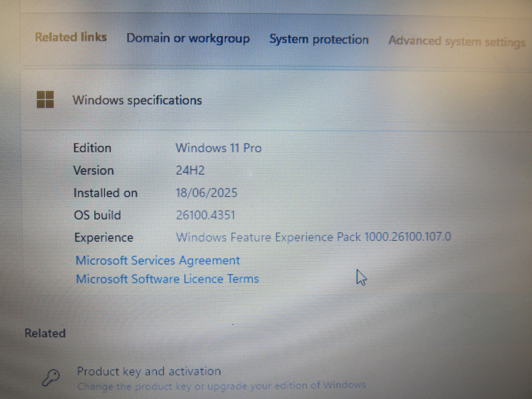Screen dimensions: 532x399
Task: Select the Windows 11 Pro edition value
Action: coord(219,148)
